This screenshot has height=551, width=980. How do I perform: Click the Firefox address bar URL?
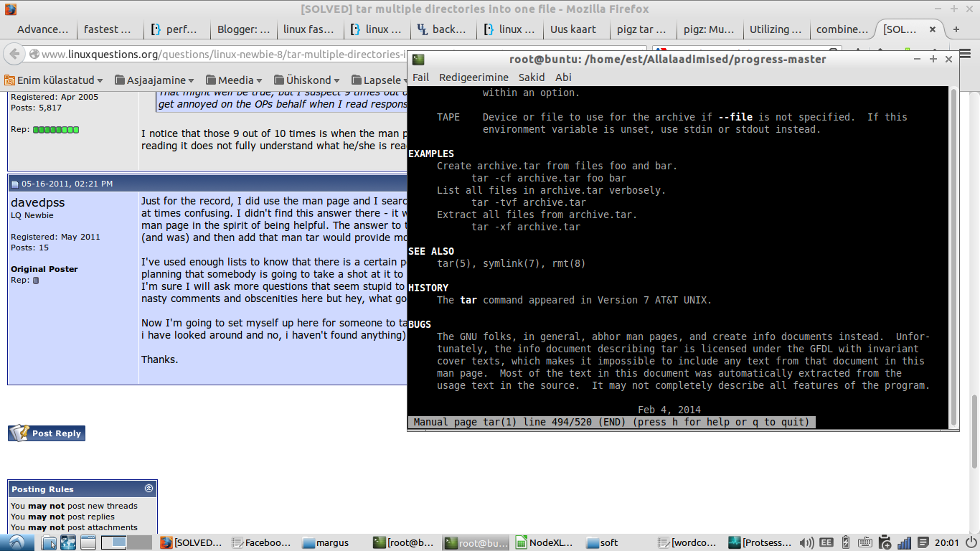(222, 55)
